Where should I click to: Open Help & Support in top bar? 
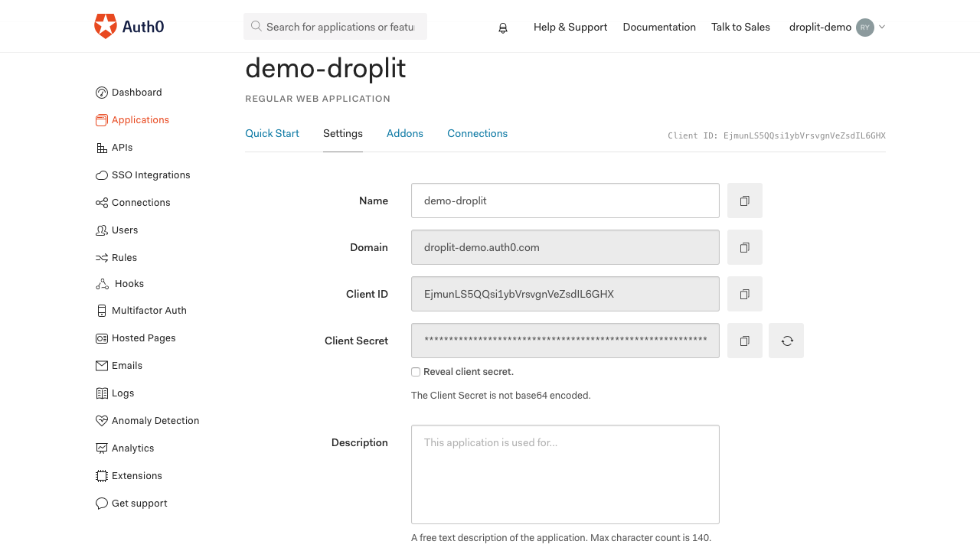570,27
